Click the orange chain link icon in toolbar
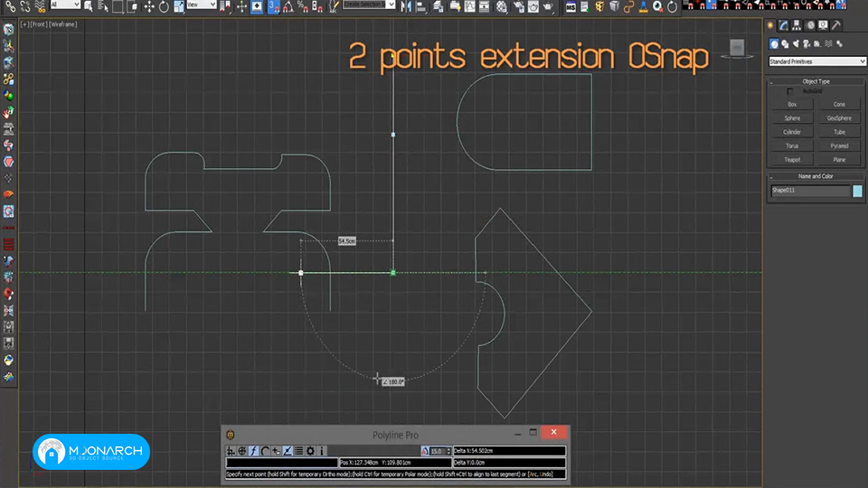 click(628, 6)
